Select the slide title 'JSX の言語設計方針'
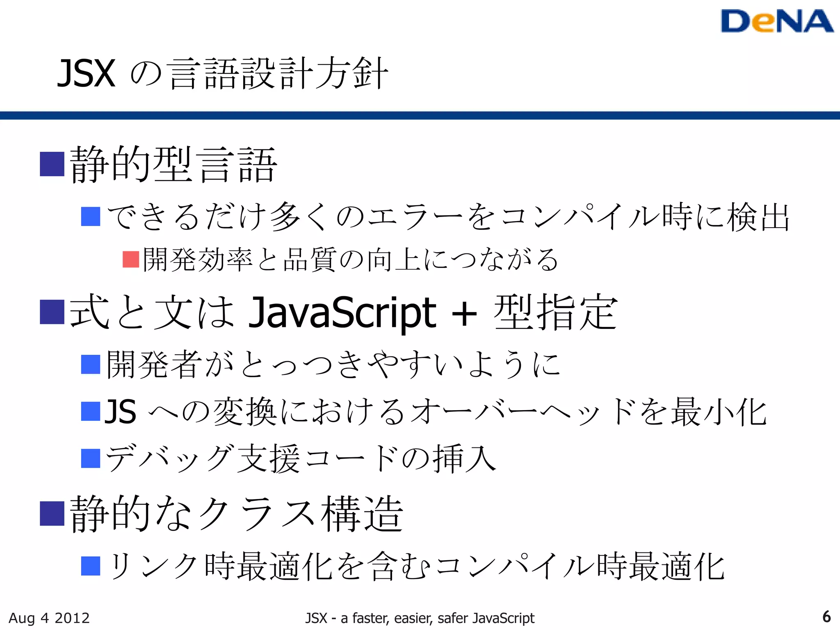 click(223, 73)
